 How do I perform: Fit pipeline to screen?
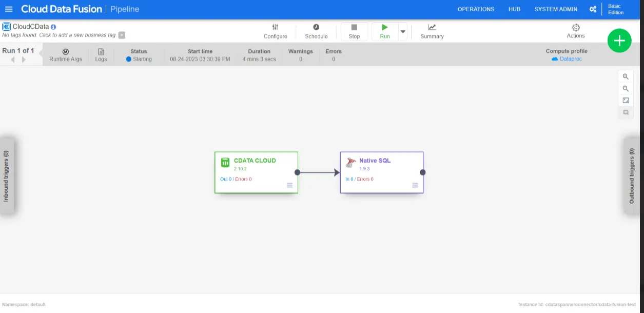click(626, 101)
